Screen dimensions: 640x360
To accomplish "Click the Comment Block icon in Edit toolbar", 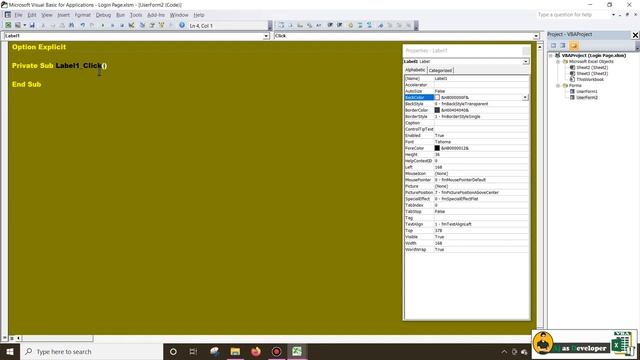I will pyautogui.click(x=360, y=25).
